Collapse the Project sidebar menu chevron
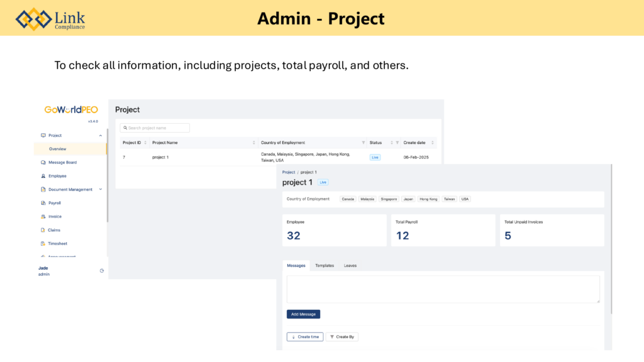This screenshot has height=362, width=644. point(101,135)
